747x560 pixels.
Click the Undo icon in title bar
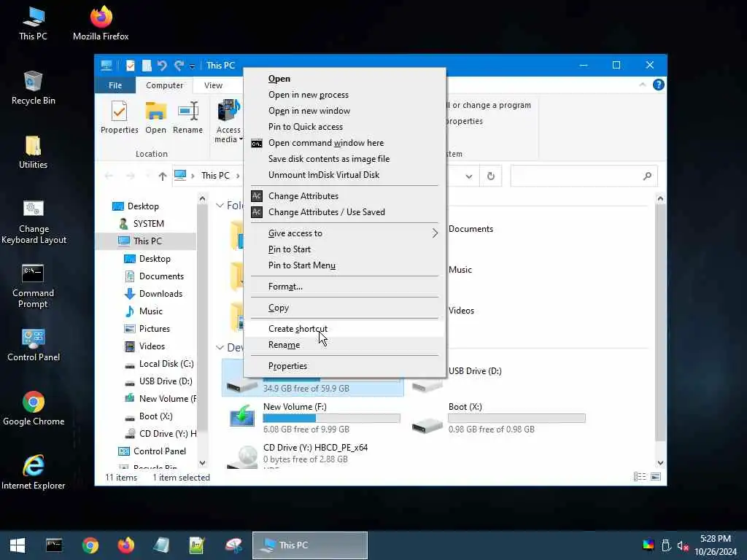click(x=162, y=65)
